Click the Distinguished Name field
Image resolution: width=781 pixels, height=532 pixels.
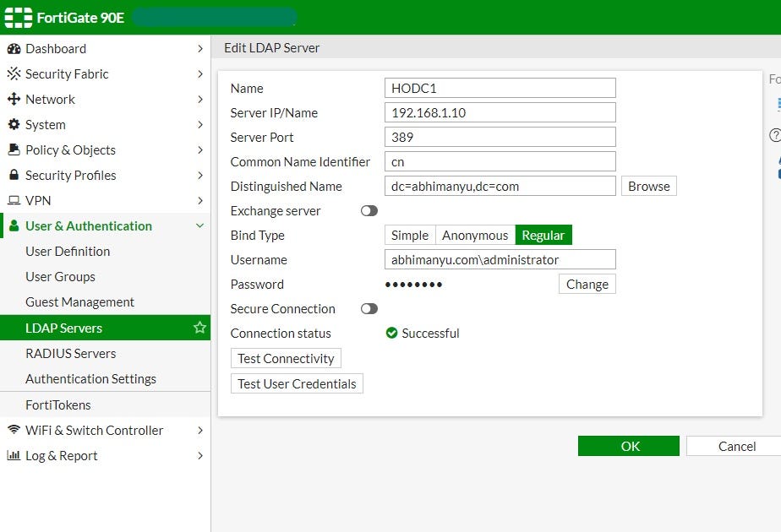500,186
